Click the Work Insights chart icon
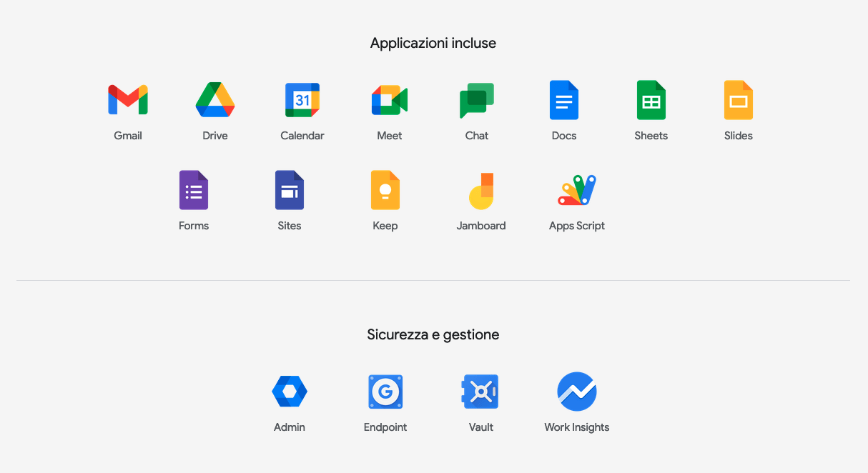This screenshot has width=868, height=473. (577, 392)
